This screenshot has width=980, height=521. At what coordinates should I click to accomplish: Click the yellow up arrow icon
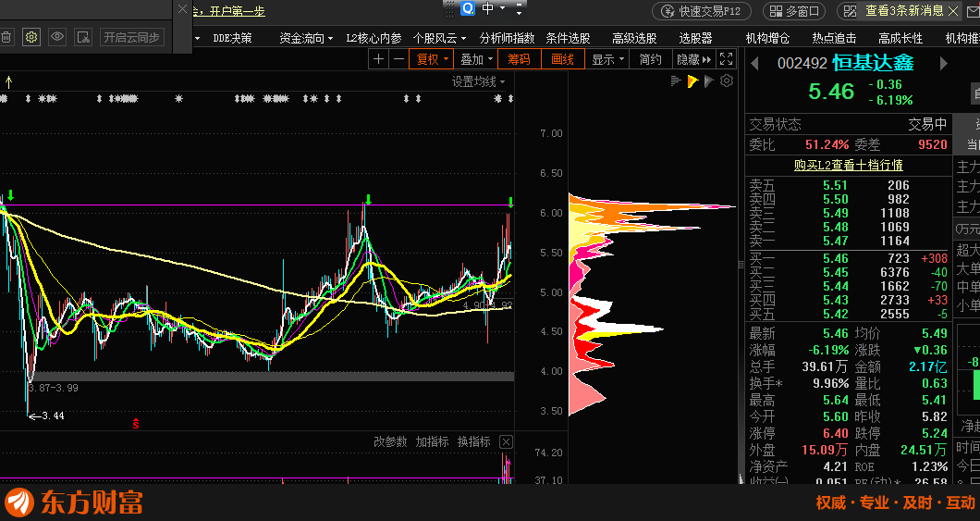click(x=8, y=81)
